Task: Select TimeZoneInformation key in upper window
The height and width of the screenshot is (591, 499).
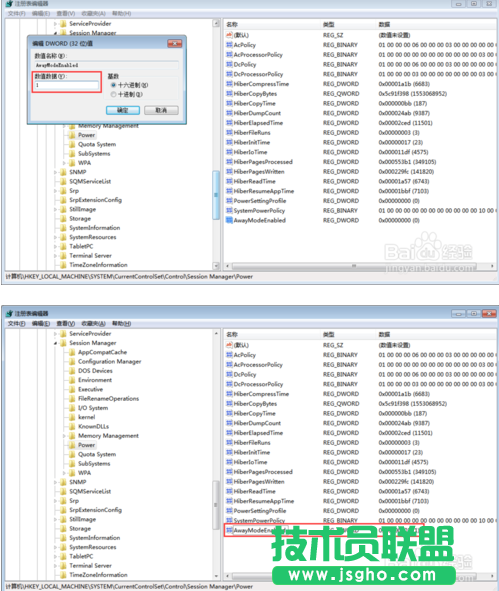Action: [x=98, y=265]
